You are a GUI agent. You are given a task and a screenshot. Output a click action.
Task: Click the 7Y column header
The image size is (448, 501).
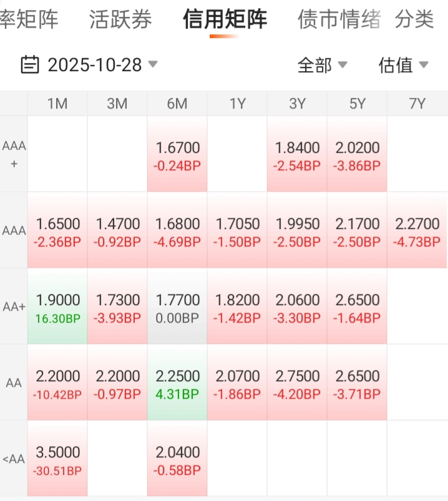(x=417, y=104)
